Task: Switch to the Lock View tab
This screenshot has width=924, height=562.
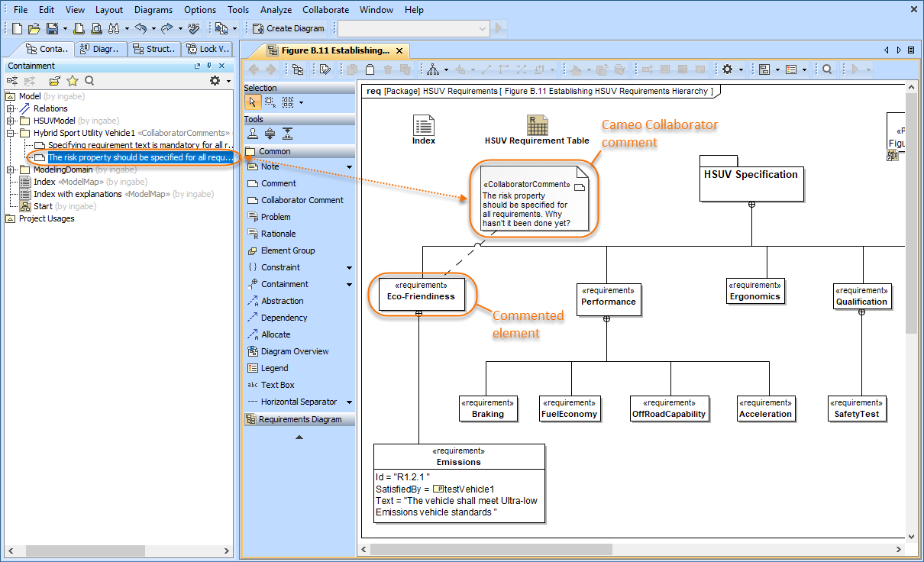Action: pos(208,49)
